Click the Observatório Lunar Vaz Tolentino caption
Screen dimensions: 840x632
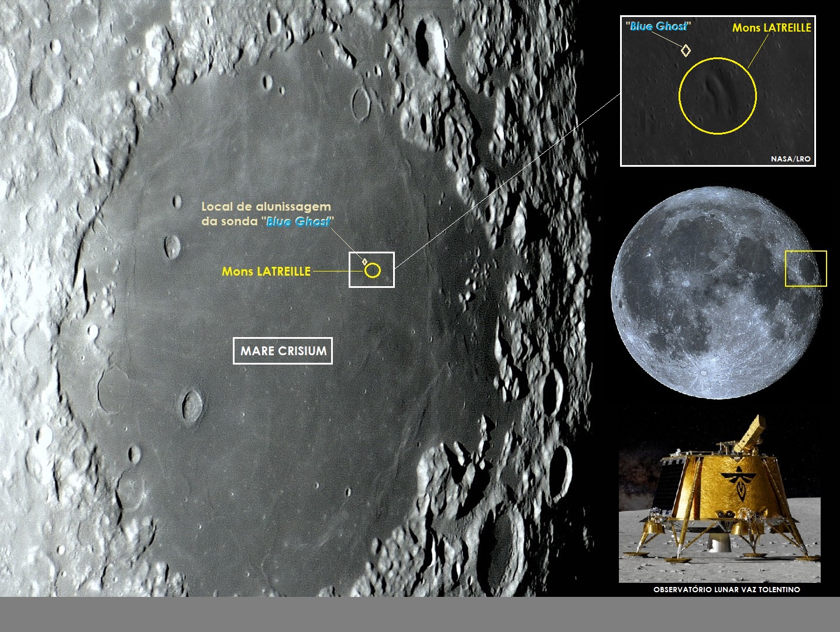(727, 589)
